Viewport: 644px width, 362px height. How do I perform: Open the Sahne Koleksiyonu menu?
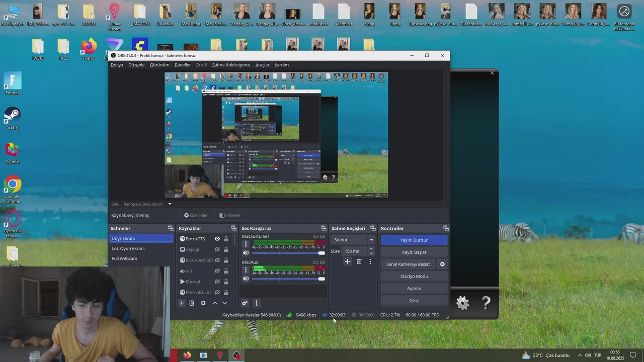231,65
